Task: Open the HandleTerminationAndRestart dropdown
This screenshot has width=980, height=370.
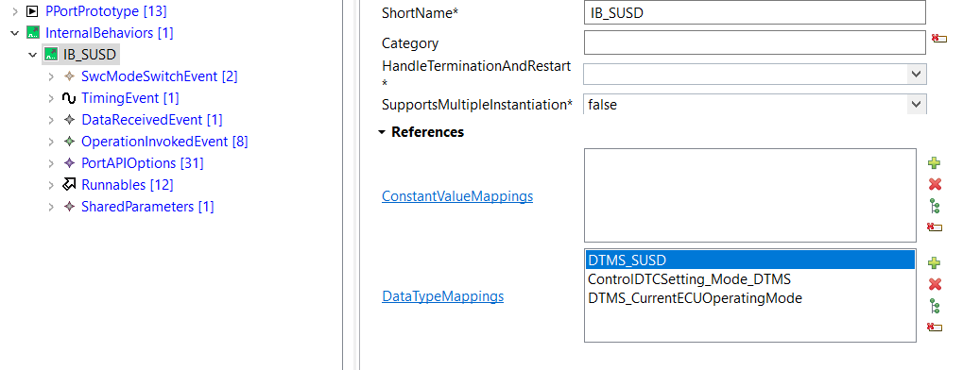Action: pyautogui.click(x=917, y=74)
